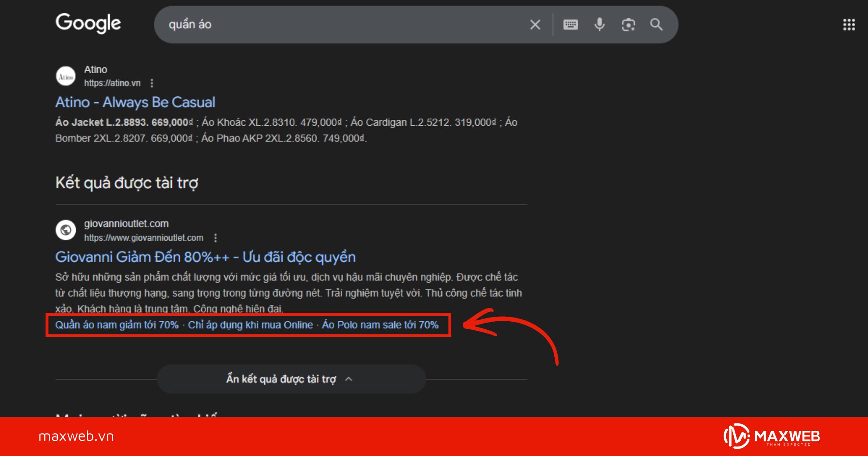Search by image with camera lens icon
The image size is (868, 456).
(x=628, y=25)
